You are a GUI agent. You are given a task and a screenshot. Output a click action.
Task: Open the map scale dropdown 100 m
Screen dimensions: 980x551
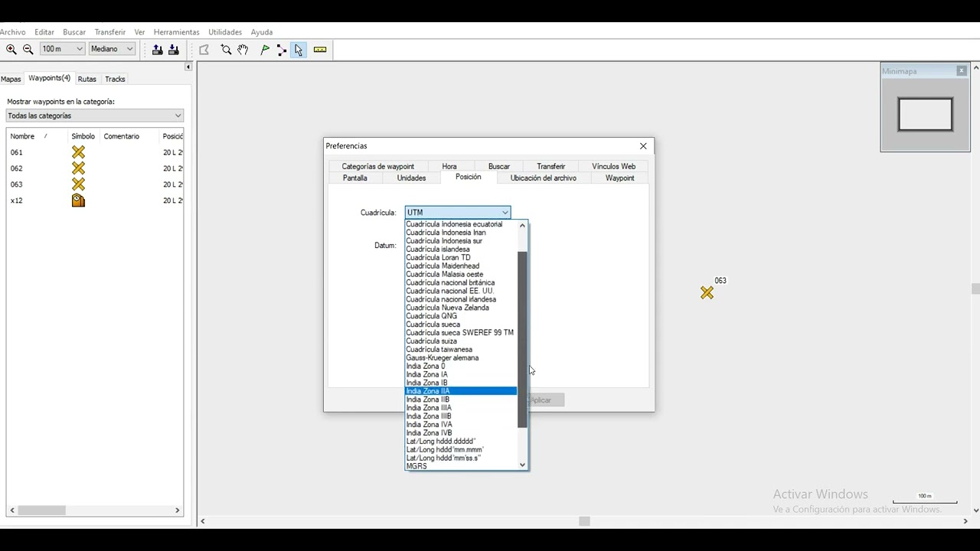pos(62,49)
